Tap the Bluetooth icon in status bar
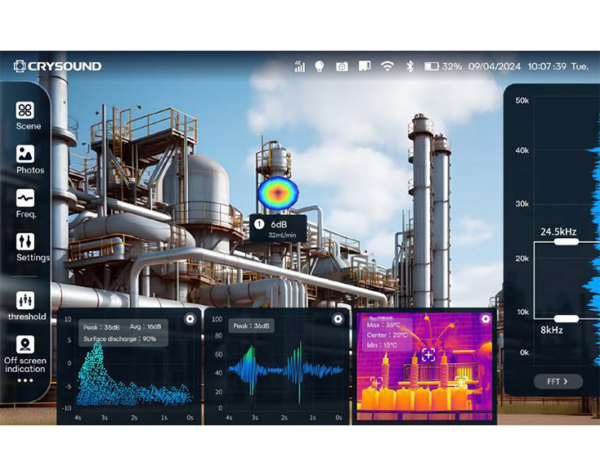The image size is (600, 476). tap(409, 66)
